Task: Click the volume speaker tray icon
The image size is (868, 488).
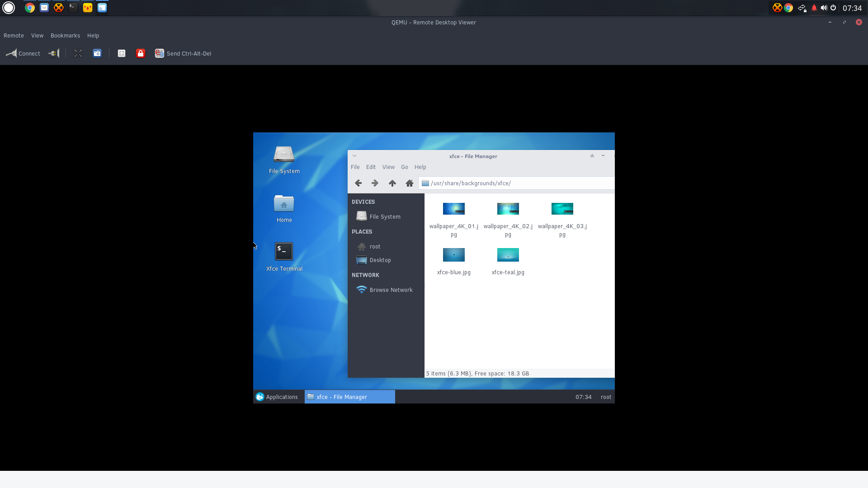Action: click(824, 8)
